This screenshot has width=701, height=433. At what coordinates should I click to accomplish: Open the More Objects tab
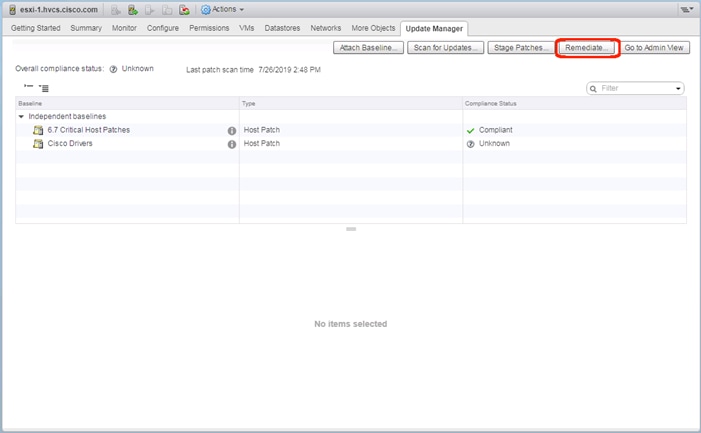click(x=373, y=28)
